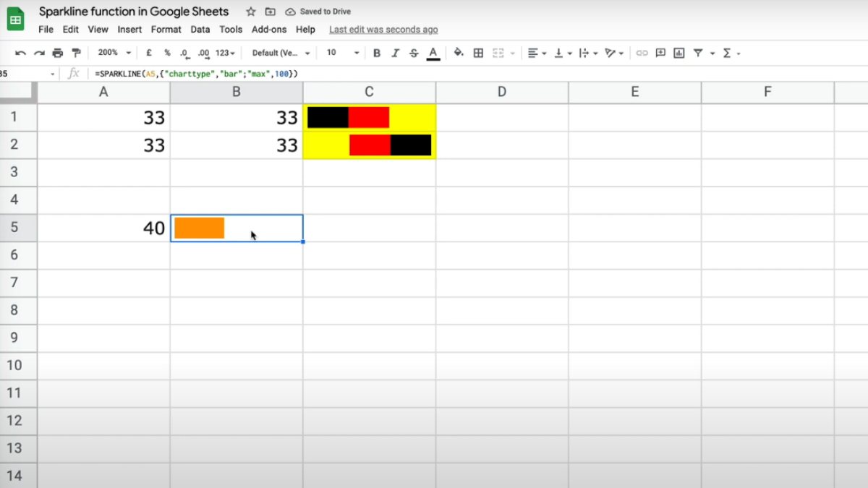
Task: Open the Borders tool
Action: point(478,53)
